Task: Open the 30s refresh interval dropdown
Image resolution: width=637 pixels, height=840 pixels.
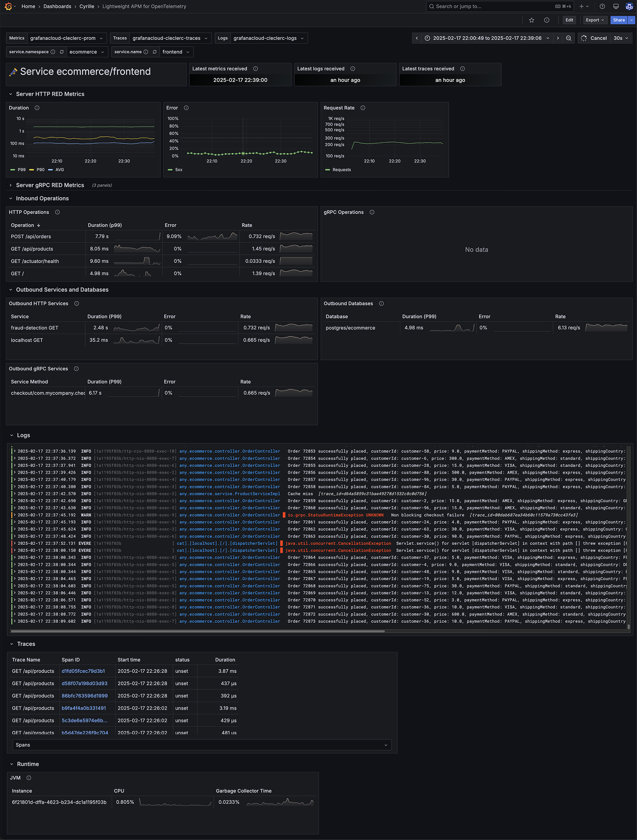Action: [621, 38]
